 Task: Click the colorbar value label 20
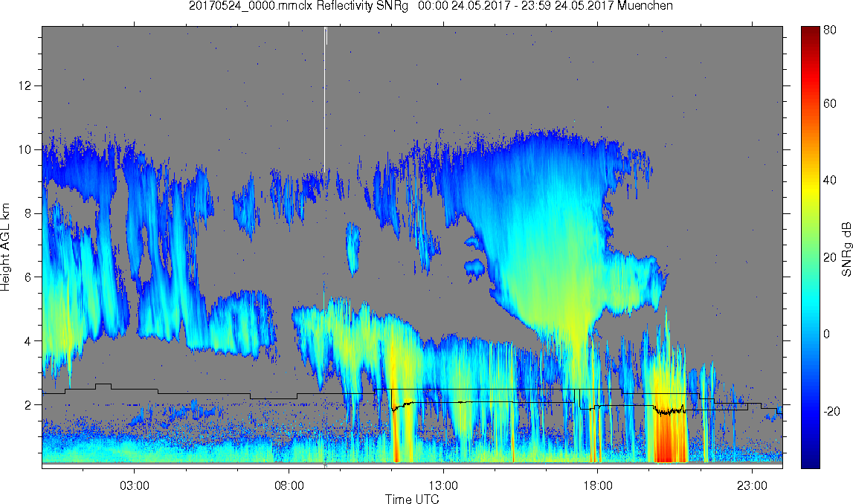click(x=830, y=257)
